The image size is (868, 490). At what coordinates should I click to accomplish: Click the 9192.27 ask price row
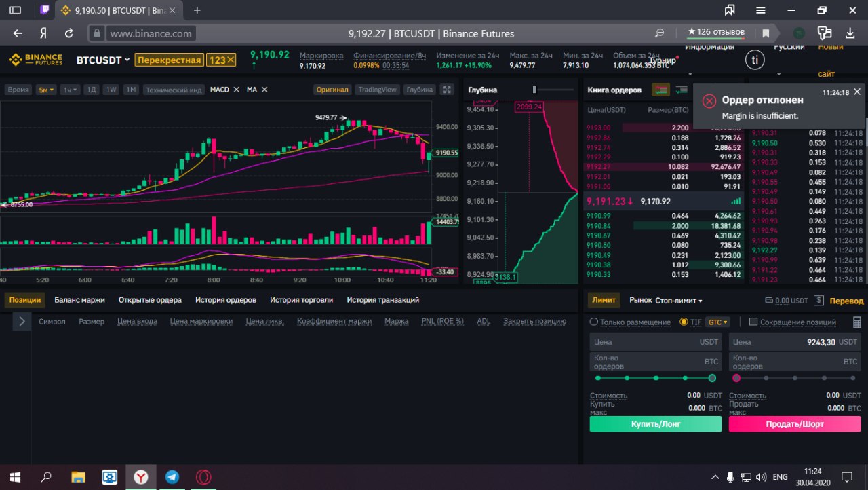tap(663, 166)
